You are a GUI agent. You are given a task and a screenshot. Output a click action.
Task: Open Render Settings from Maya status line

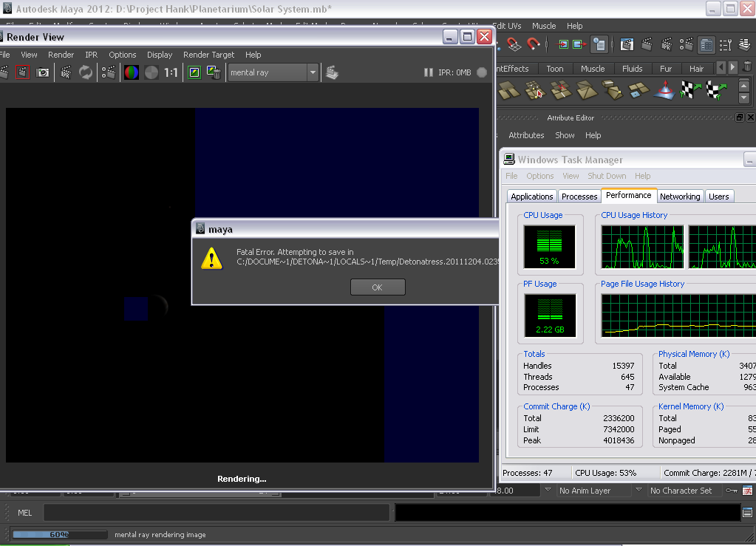pos(686,45)
